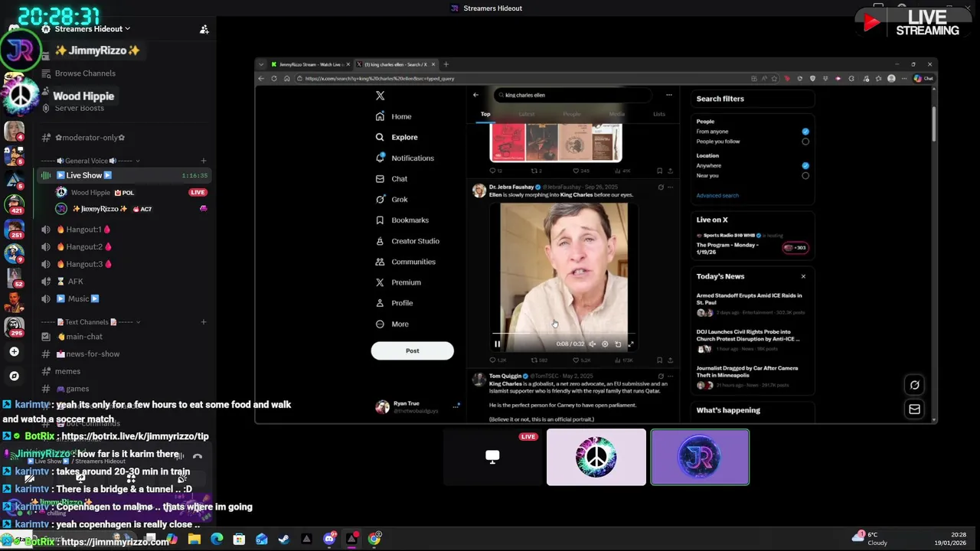Click browser back arrow in streamed window
Screen dimensions: 980x551
pyautogui.click(x=261, y=79)
